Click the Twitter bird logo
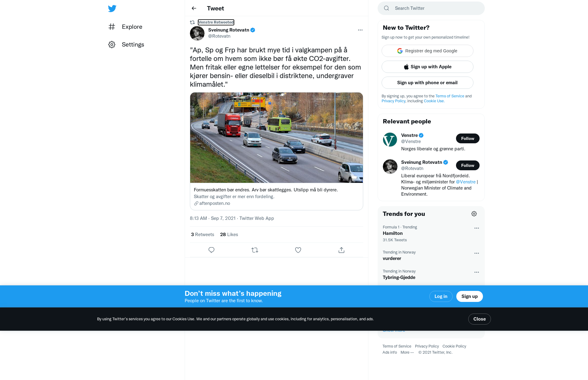This screenshot has height=380, width=588. (112, 8)
